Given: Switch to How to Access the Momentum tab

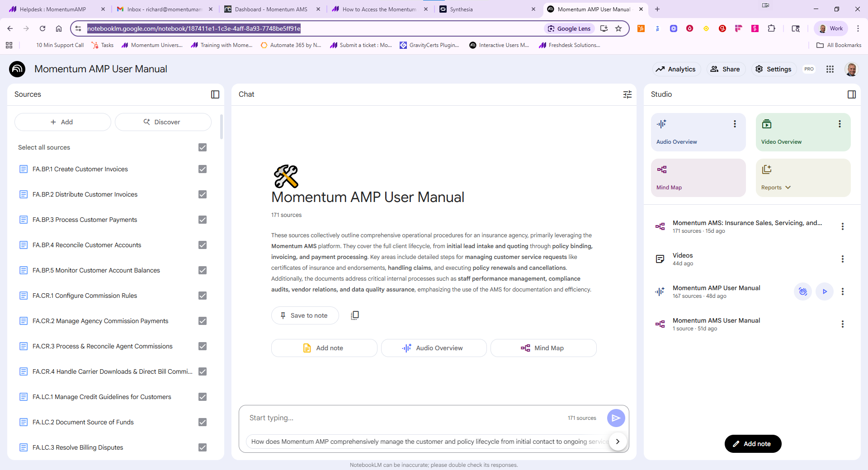Looking at the screenshot, I should click(x=379, y=9).
